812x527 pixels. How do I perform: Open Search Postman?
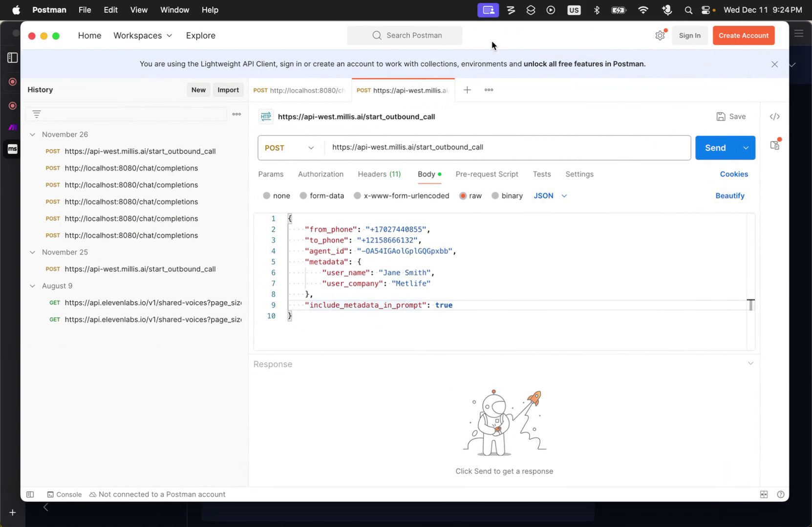405,35
